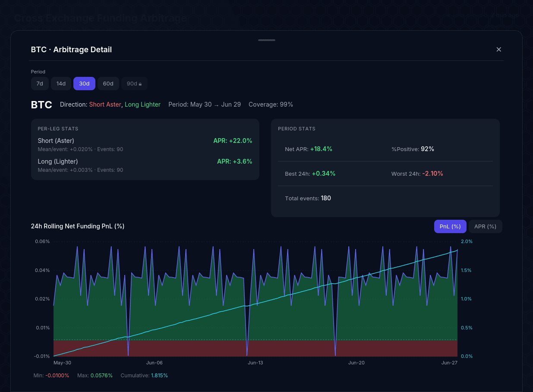Select the 60d period
The width and height of the screenshot is (533, 392).
[x=108, y=83]
